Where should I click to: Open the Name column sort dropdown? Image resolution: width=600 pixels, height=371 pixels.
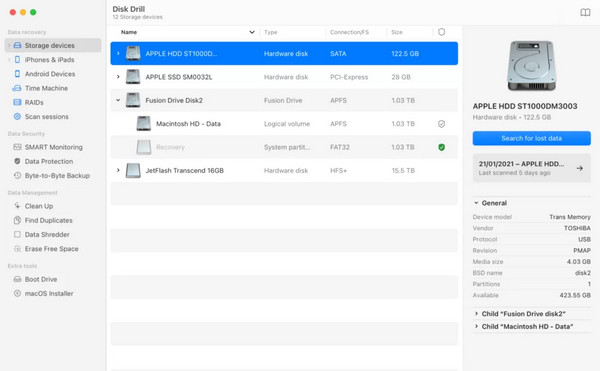point(252,32)
